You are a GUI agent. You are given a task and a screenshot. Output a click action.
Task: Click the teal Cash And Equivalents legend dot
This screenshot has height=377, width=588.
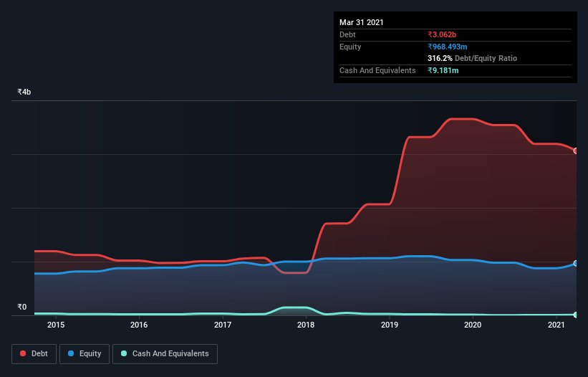point(124,353)
